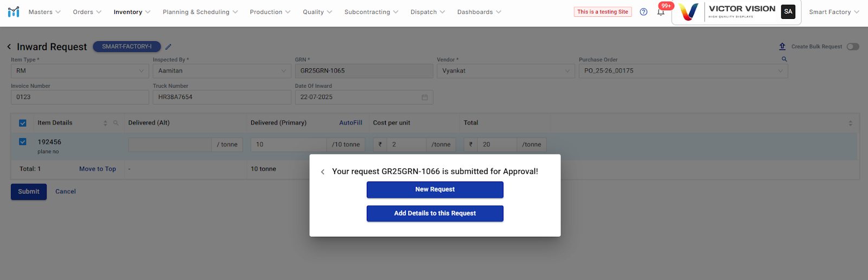Click Add Details to this Request
This screenshot has height=280, width=868.
435,213
